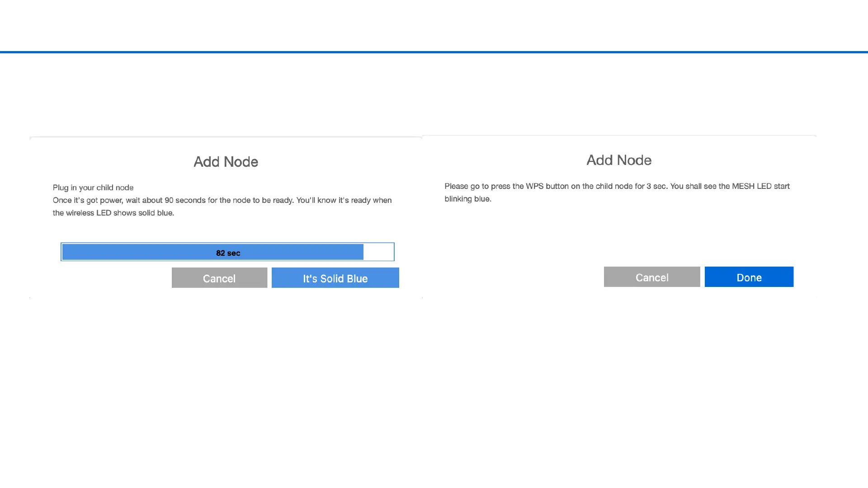This screenshot has height=488, width=868.
Task: Click Cancel beside the Done button
Action: point(651,277)
